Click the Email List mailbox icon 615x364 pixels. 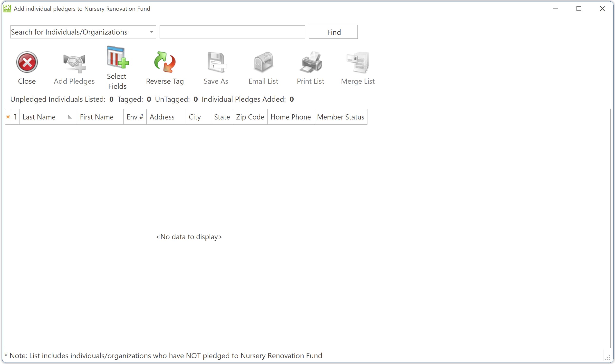263,62
